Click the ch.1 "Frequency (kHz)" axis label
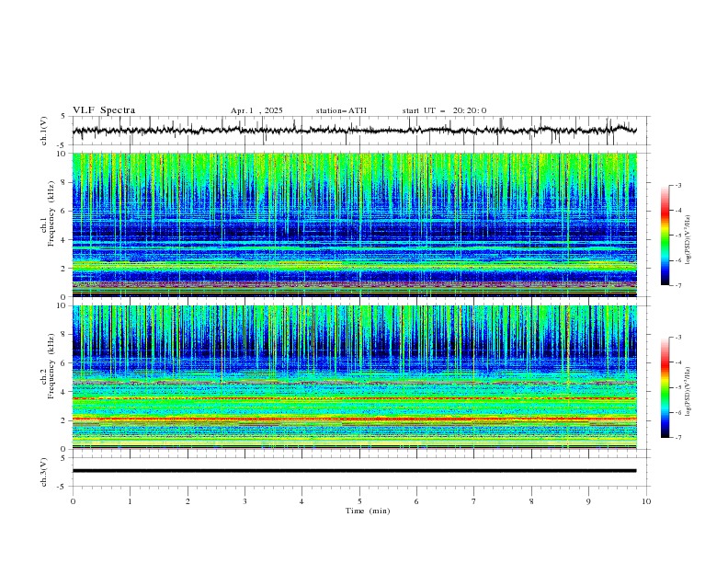The height and width of the screenshot is (563, 728). point(51,213)
